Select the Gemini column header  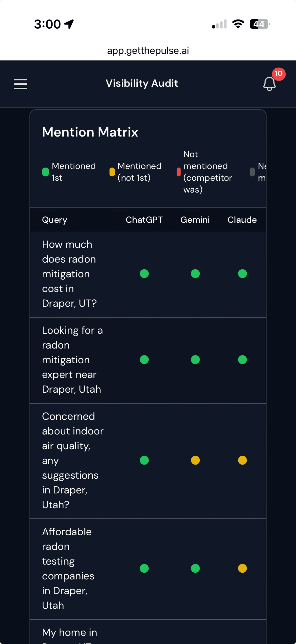195,220
